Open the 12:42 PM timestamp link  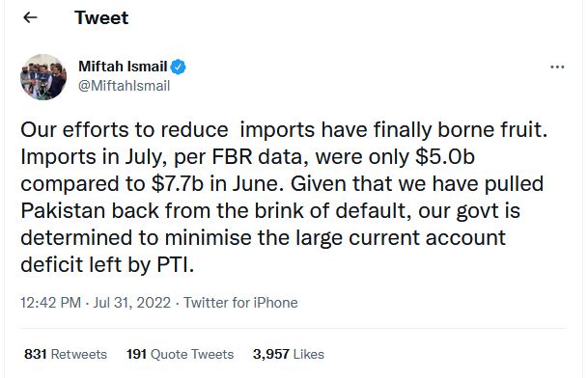pos(50,303)
